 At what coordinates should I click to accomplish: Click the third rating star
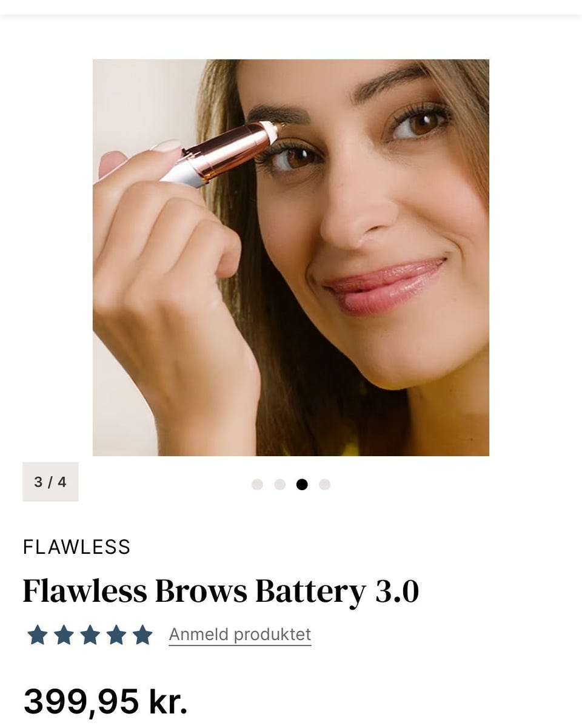[90, 635]
